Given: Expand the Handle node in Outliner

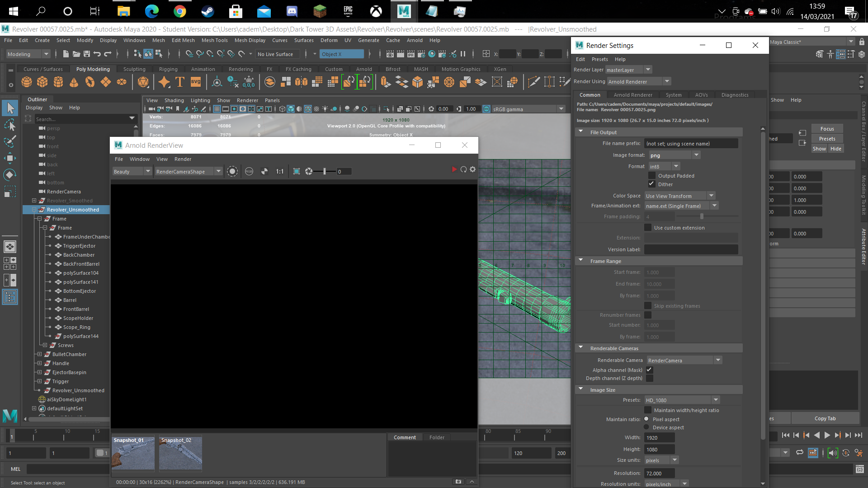Looking at the screenshot, I should click(x=40, y=363).
